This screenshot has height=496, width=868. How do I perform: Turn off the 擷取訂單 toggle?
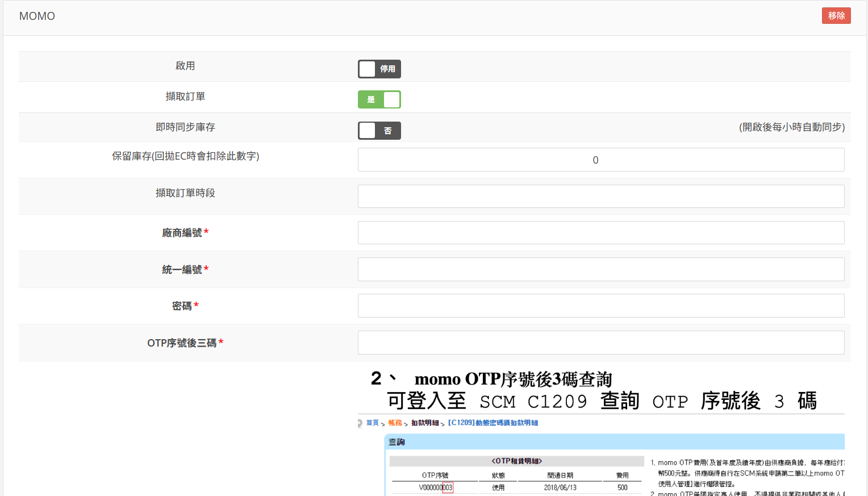point(379,99)
